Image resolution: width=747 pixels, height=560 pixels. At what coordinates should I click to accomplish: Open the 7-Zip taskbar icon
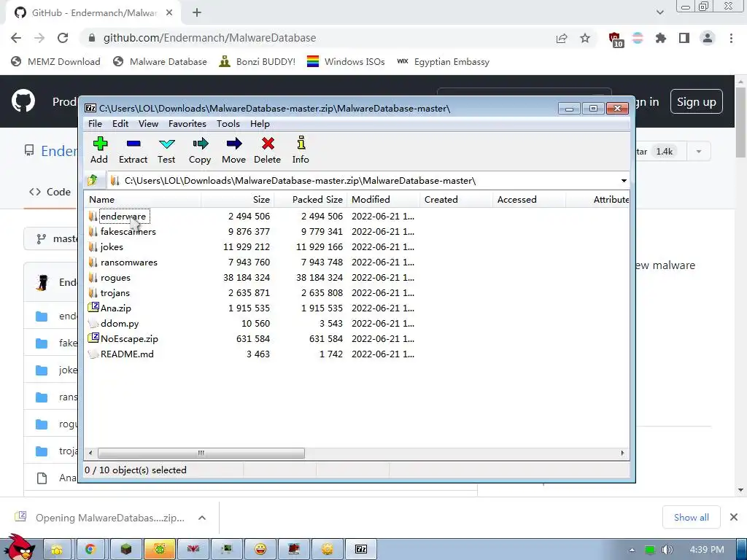[x=361, y=549]
